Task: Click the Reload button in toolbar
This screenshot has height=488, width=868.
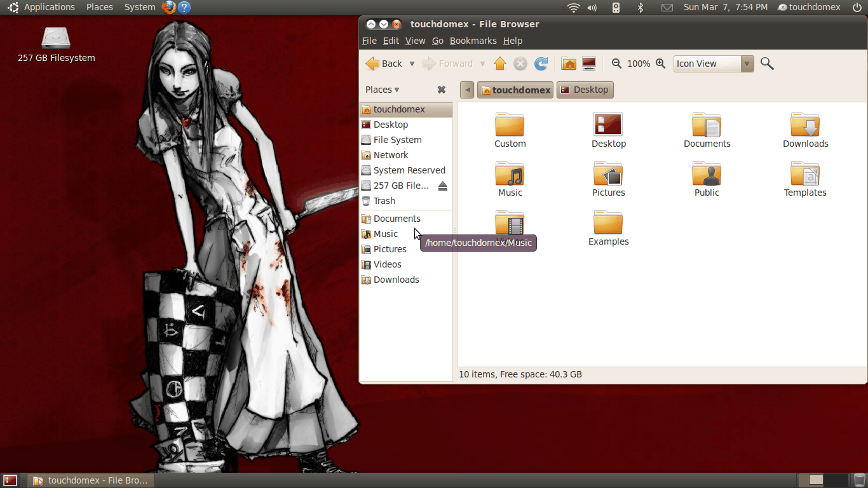Action: [541, 64]
